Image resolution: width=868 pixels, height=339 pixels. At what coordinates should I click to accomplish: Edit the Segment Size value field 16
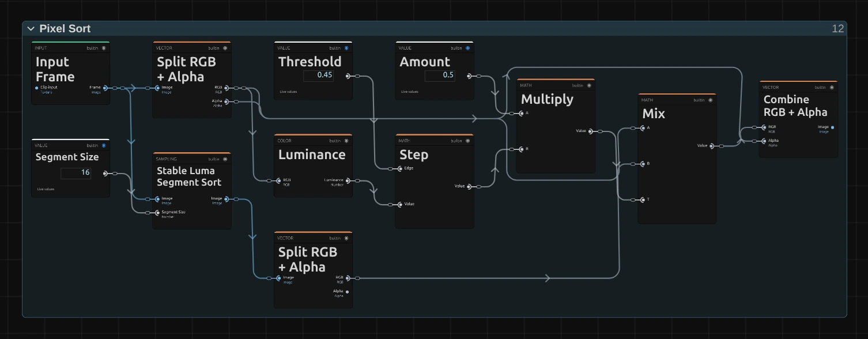[76, 173]
